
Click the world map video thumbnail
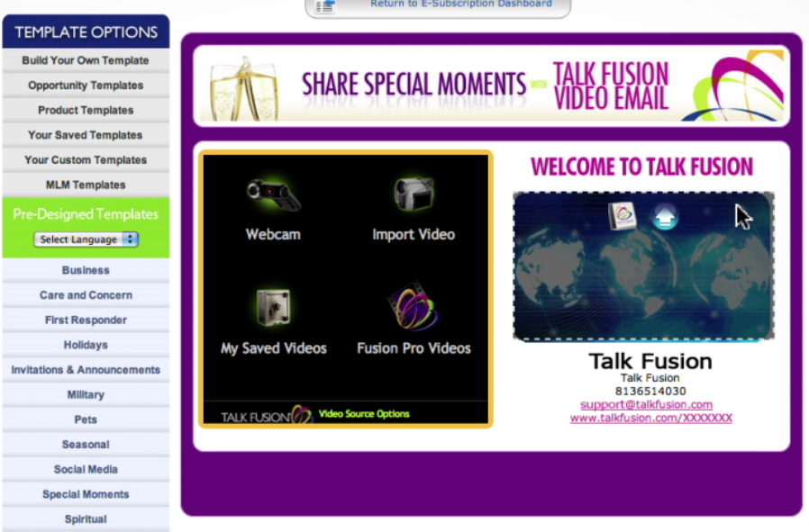643,266
